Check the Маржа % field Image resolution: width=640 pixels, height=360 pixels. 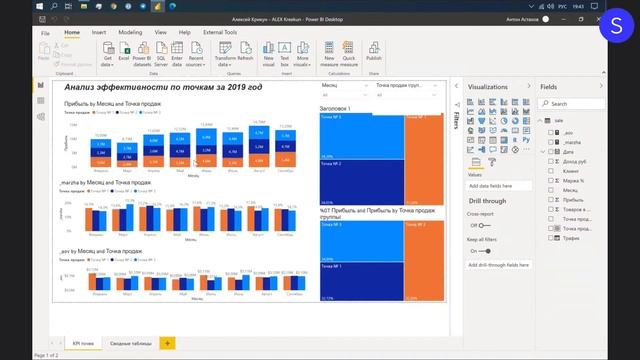(551, 180)
